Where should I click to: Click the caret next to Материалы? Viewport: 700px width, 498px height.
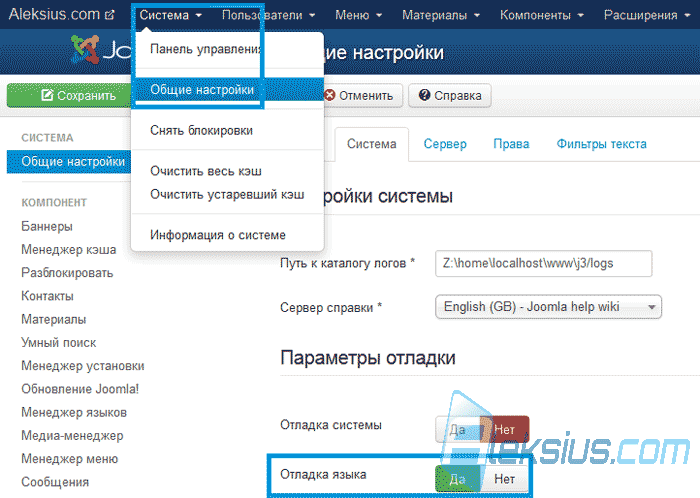click(477, 16)
